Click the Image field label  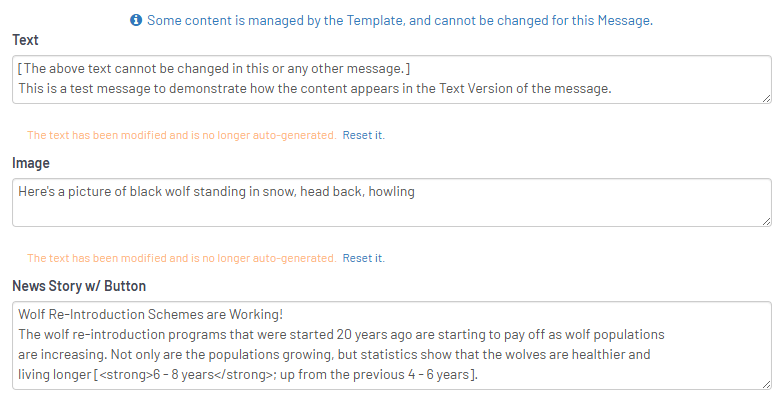click(31, 163)
